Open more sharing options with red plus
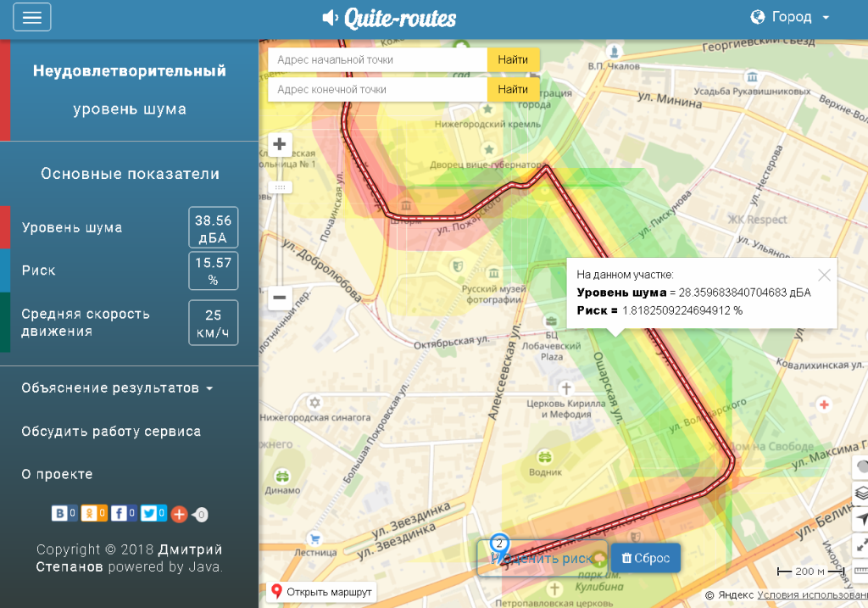The image size is (868, 608). 179,514
